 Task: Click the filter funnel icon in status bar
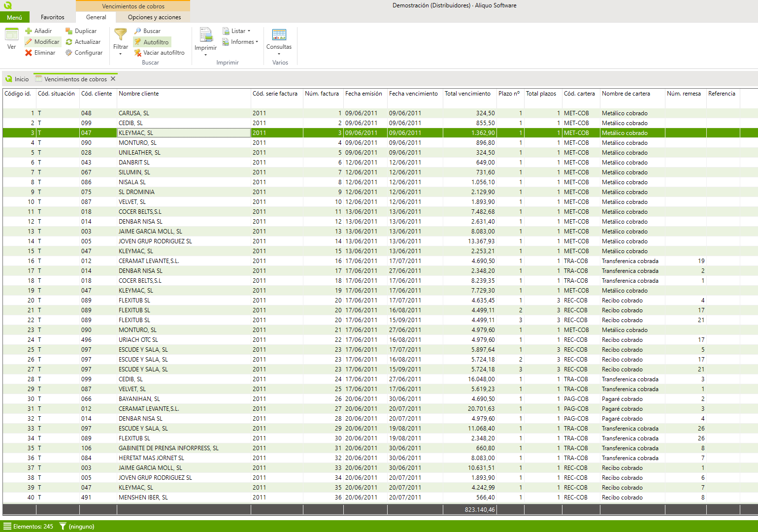(63, 526)
